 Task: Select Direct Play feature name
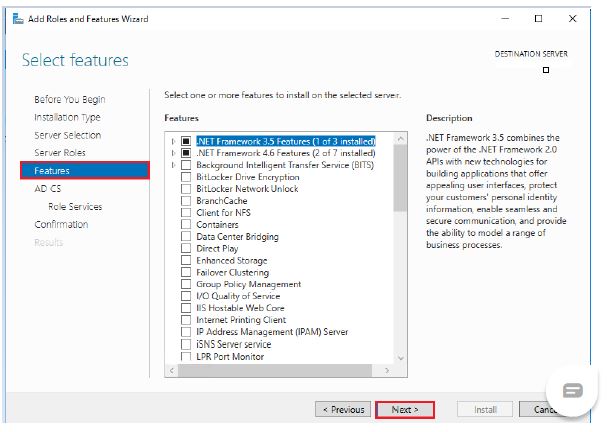(x=217, y=249)
